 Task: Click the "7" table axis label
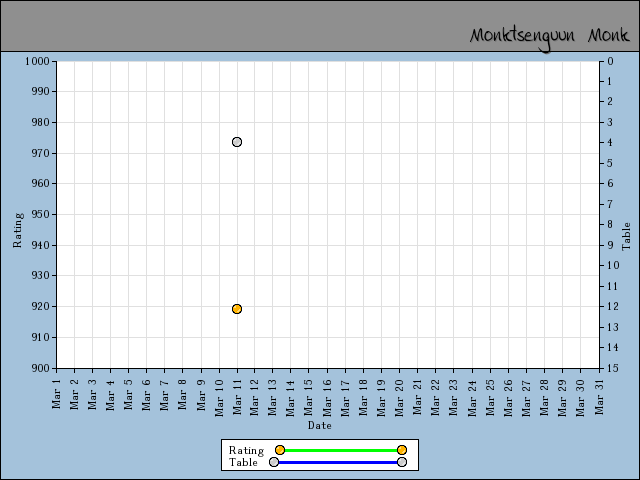point(610,204)
